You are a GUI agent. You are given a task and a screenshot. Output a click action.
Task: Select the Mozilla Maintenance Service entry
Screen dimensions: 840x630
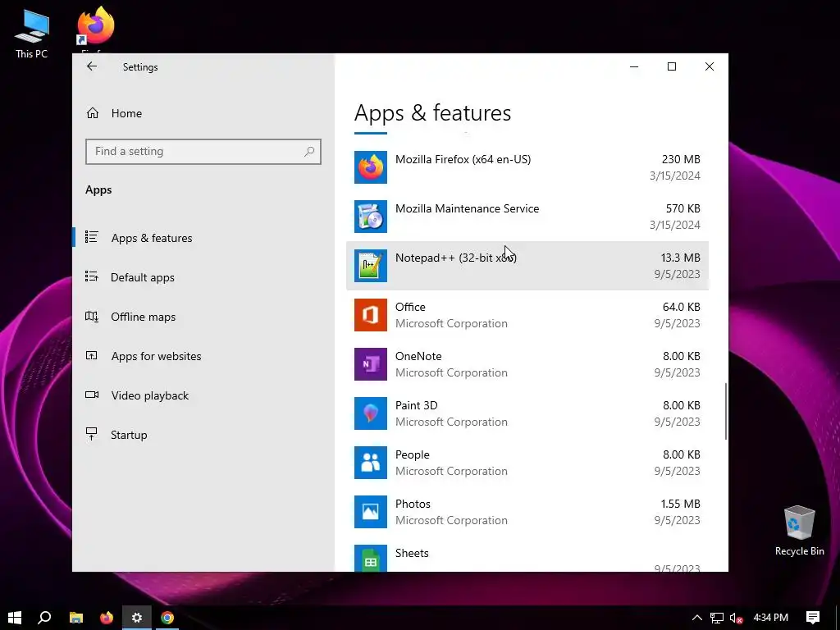[x=527, y=217]
